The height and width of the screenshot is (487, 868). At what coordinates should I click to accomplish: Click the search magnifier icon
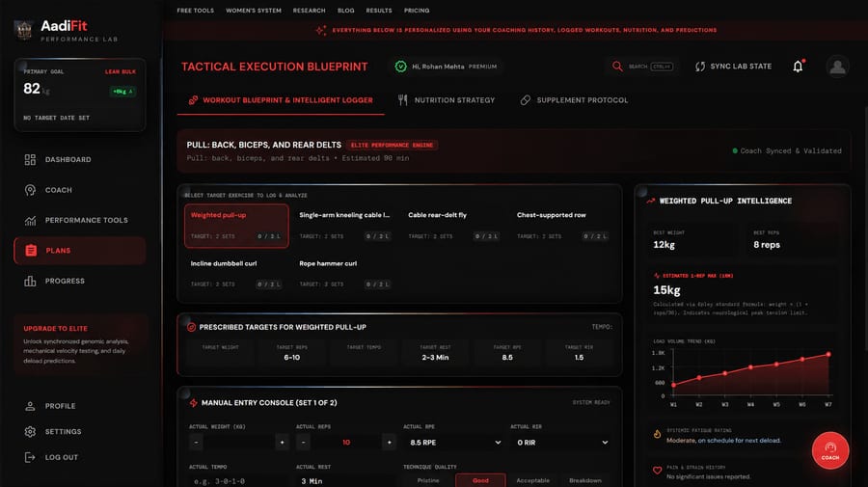pyautogui.click(x=617, y=67)
